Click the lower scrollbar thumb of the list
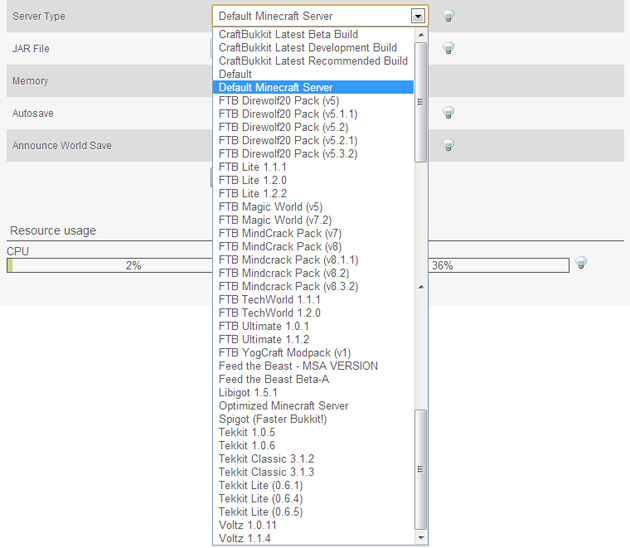Image resolution: width=630 pixels, height=548 pixels. [421, 469]
